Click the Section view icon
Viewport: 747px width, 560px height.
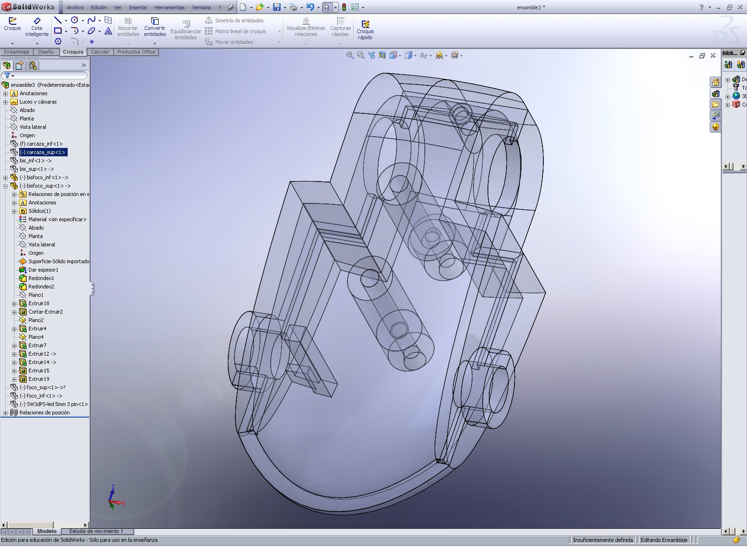[382, 55]
